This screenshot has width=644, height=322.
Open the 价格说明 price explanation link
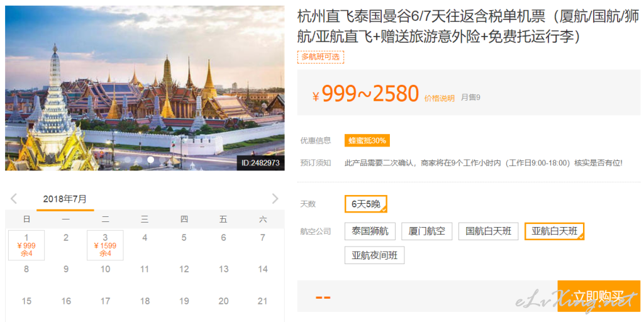coord(440,98)
